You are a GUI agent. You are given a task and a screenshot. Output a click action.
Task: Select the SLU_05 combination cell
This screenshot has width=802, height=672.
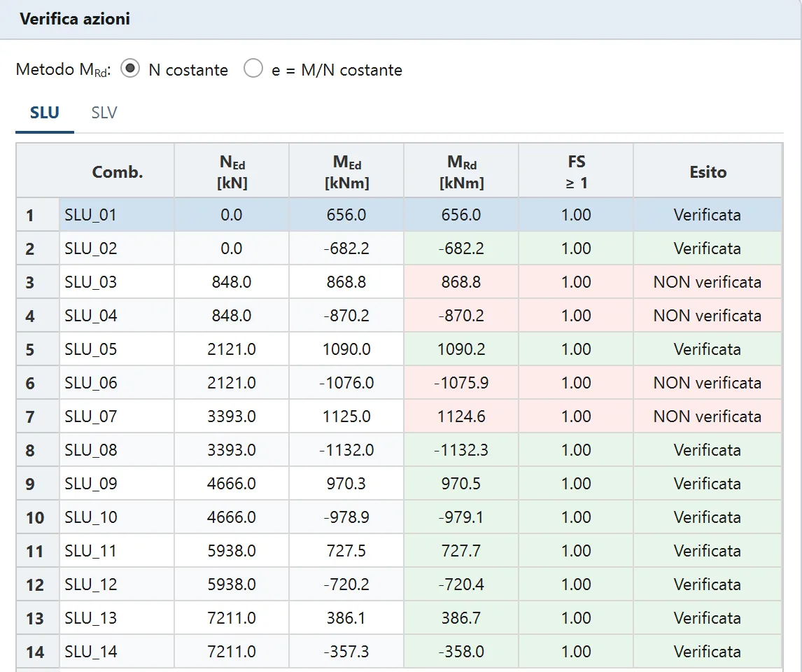click(x=117, y=349)
